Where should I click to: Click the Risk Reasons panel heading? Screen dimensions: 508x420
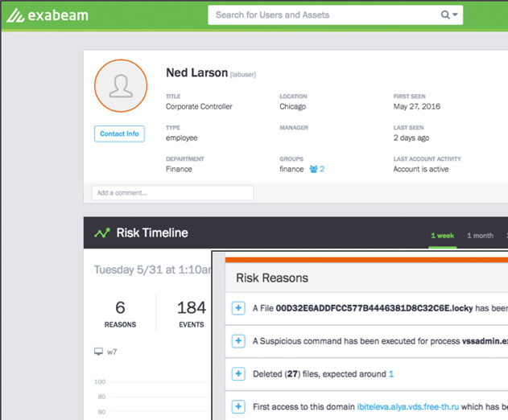click(272, 278)
